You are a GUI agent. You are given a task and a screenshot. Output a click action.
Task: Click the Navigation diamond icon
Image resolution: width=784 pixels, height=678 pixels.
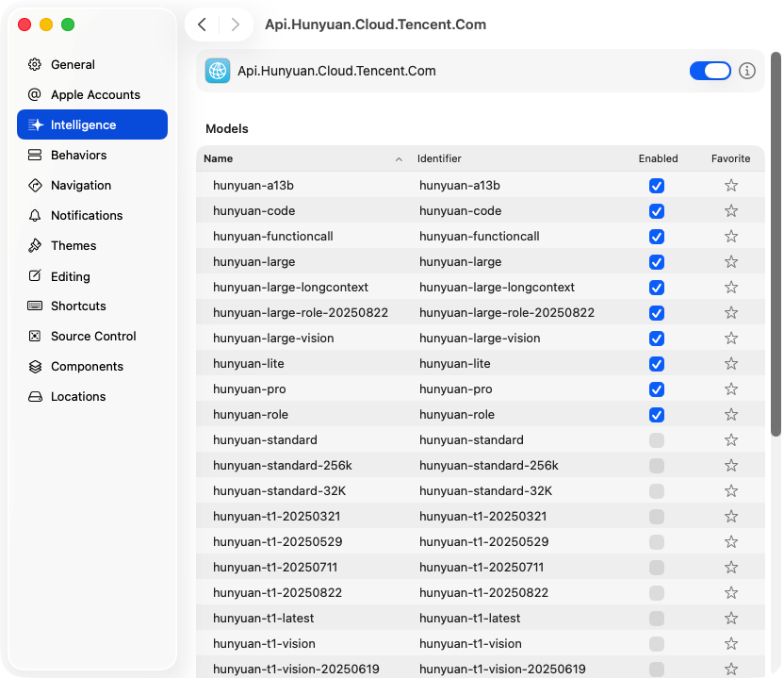[x=35, y=185]
